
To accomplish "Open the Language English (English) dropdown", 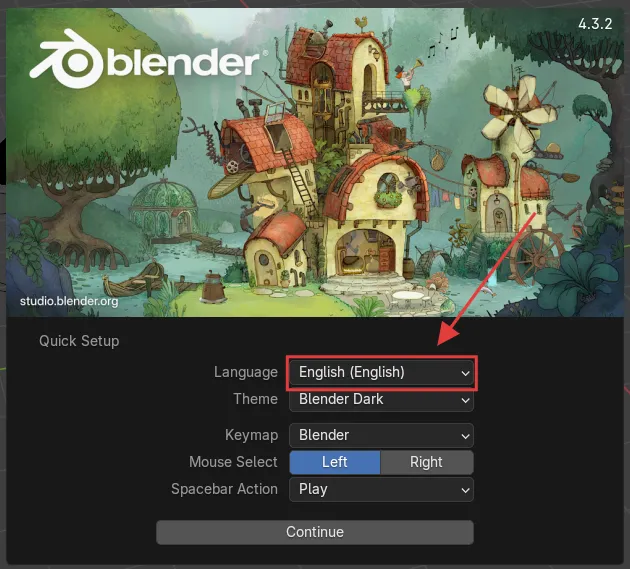I will [x=381, y=373].
